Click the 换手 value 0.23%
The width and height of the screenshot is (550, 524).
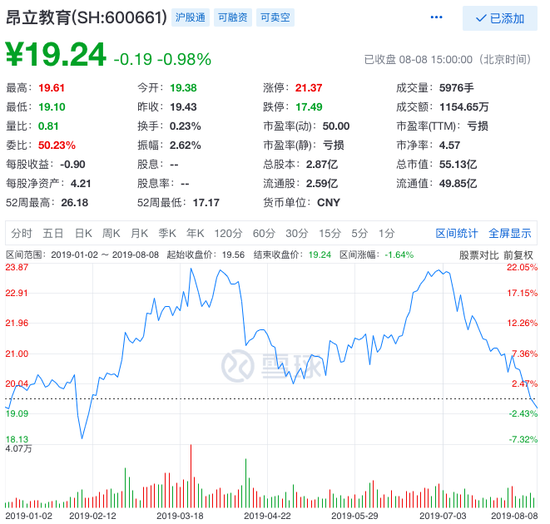pyautogui.click(x=185, y=126)
